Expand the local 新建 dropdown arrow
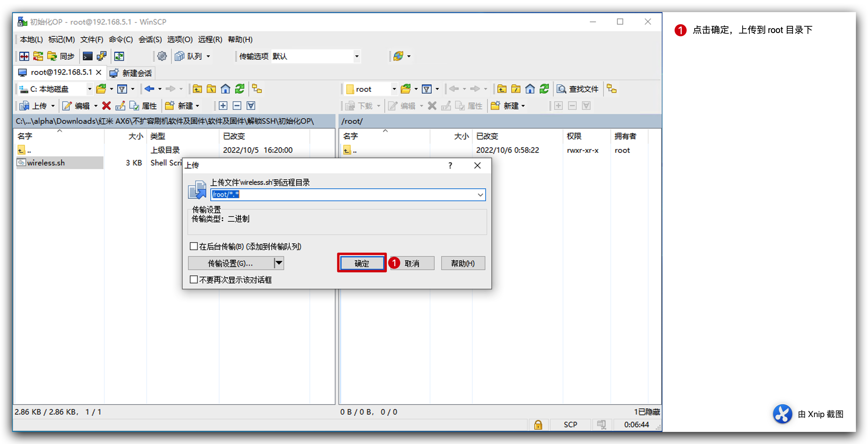868x444 pixels. coord(197,106)
